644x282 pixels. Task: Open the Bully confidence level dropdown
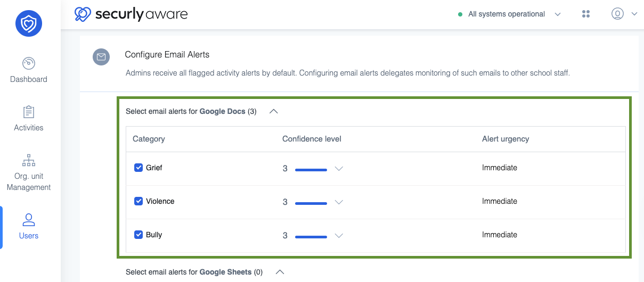point(339,236)
